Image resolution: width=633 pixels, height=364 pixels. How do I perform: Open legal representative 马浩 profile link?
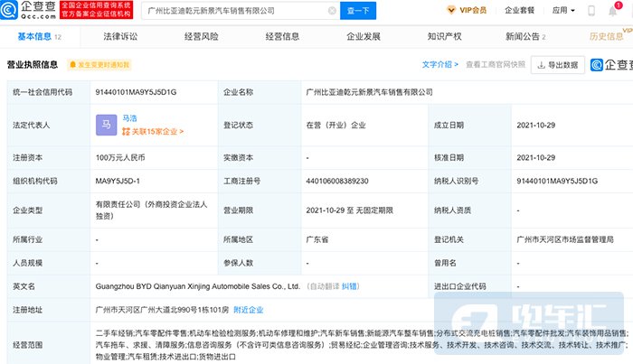(x=129, y=118)
